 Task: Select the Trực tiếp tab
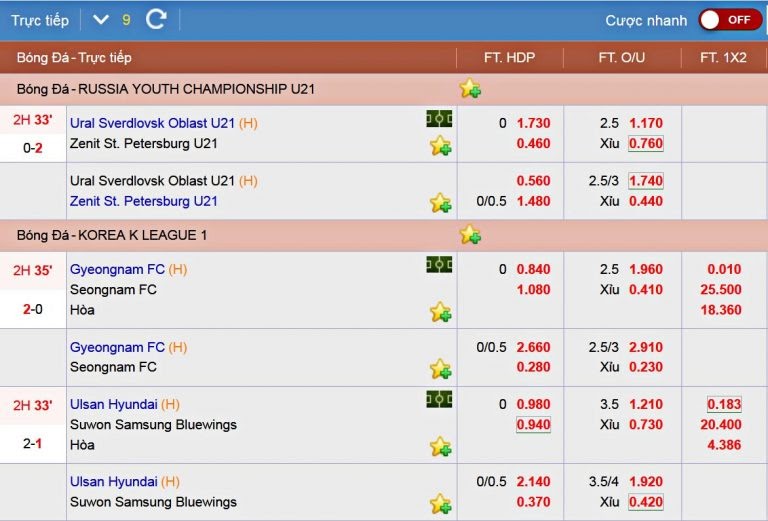[x=40, y=21]
